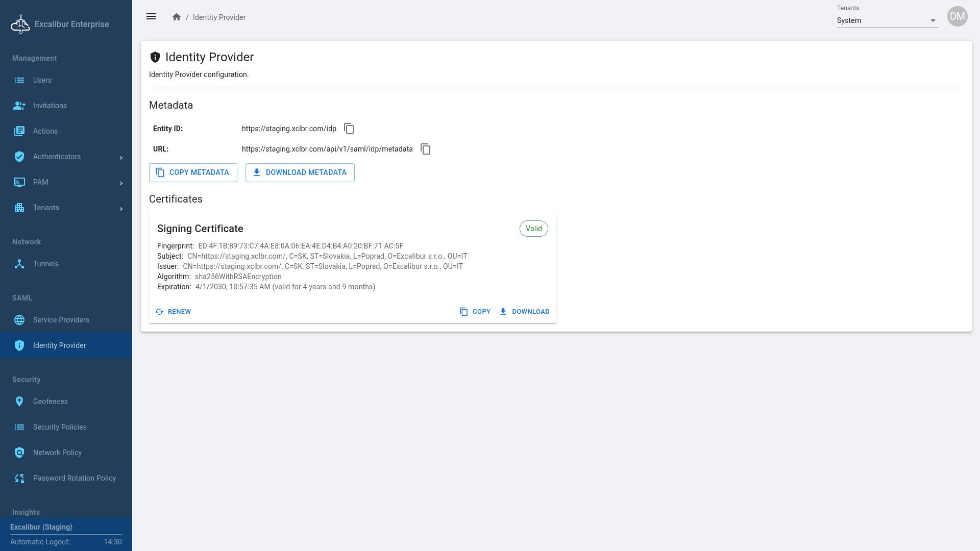980x551 pixels.
Task: Click the home breadcrumb icon
Action: tap(177, 17)
